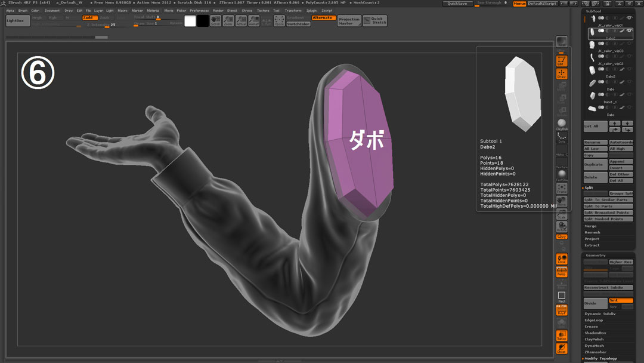Select the down-arrow subtool icon

pyautogui.click(x=627, y=124)
